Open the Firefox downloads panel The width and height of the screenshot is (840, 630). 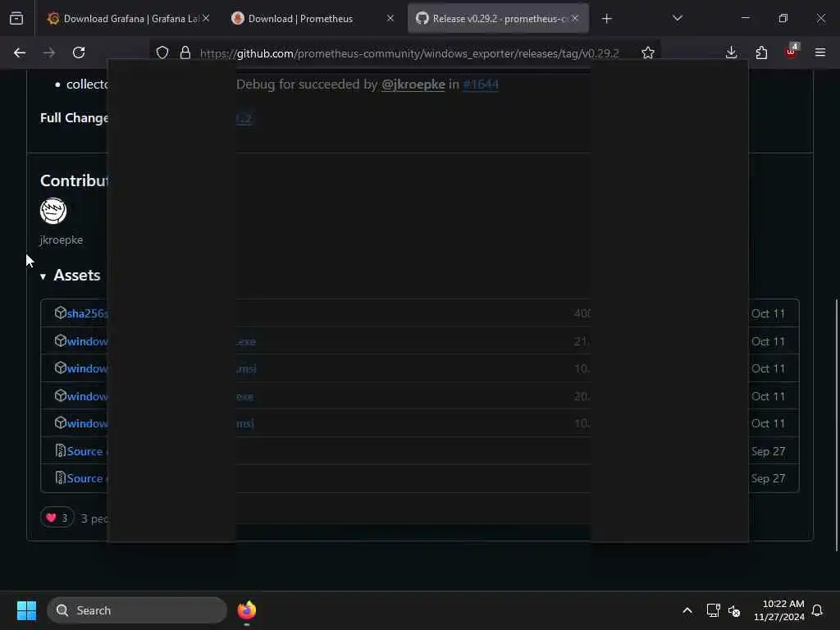(731, 52)
